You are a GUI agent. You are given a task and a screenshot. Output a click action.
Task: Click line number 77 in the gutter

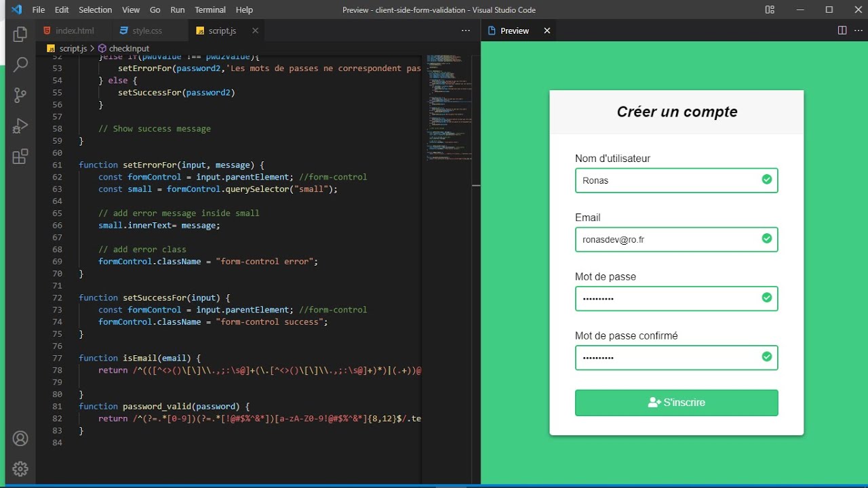coord(57,358)
